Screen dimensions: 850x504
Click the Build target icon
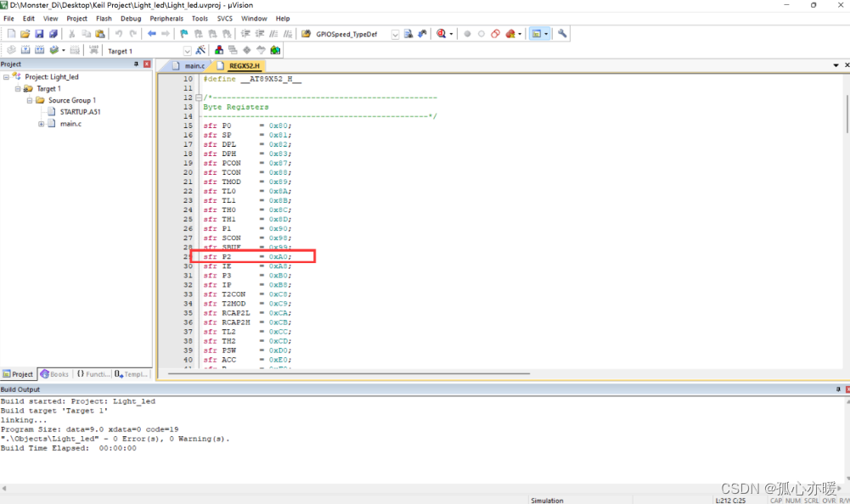point(25,50)
